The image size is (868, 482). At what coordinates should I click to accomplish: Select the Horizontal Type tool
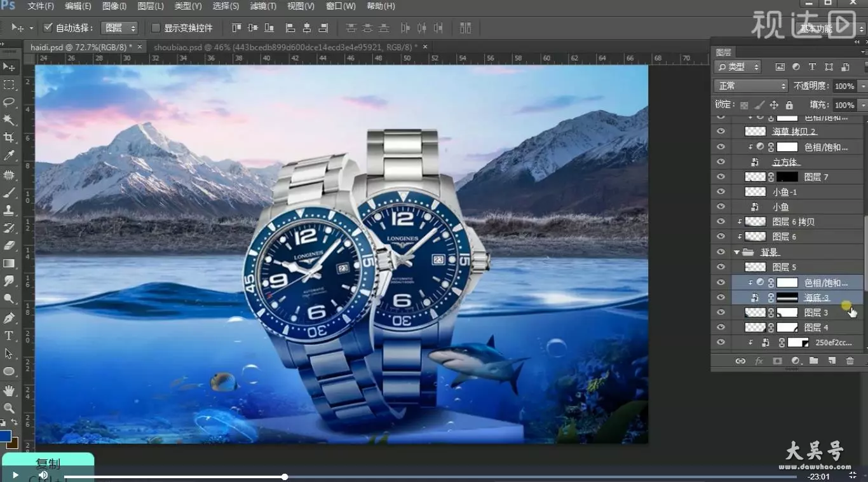tap(9, 335)
